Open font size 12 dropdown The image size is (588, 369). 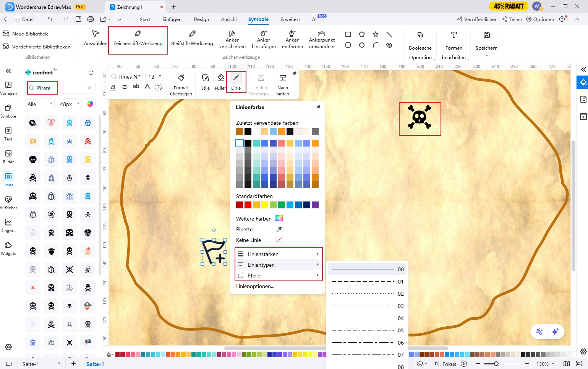(x=155, y=76)
